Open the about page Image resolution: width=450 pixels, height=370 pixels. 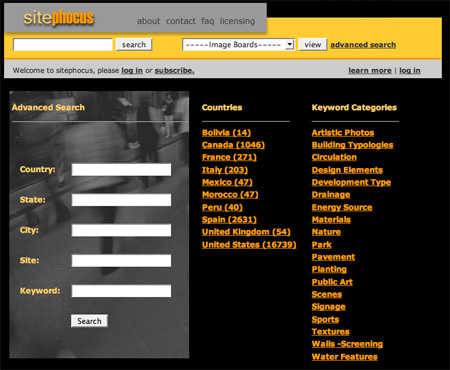[149, 21]
